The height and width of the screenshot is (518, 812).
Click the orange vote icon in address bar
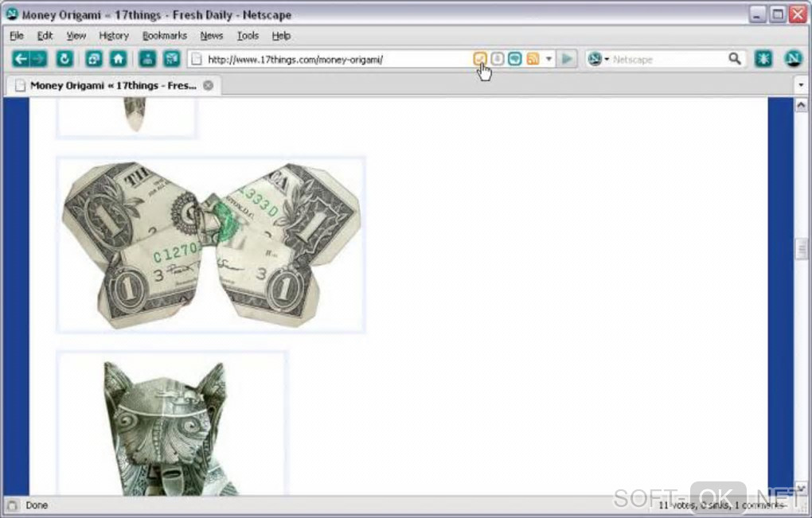[x=480, y=58]
